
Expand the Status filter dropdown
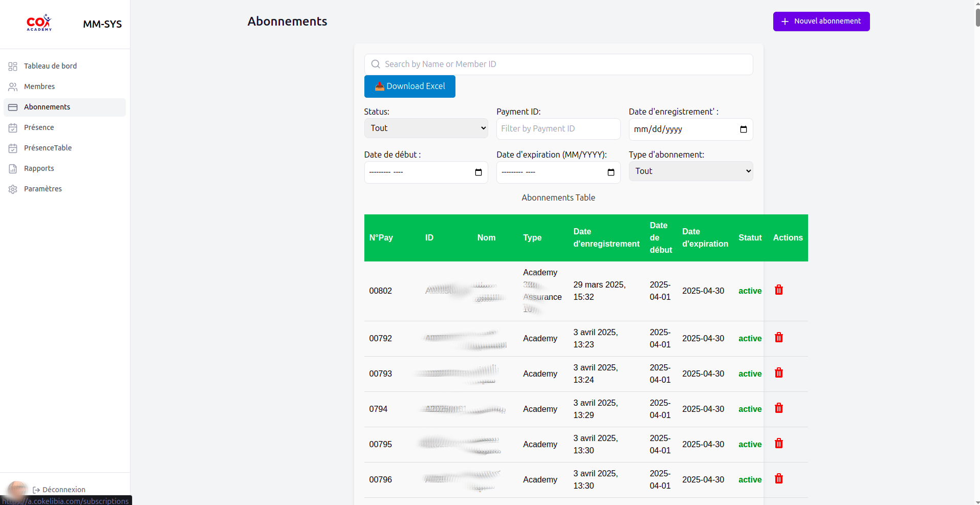(426, 128)
